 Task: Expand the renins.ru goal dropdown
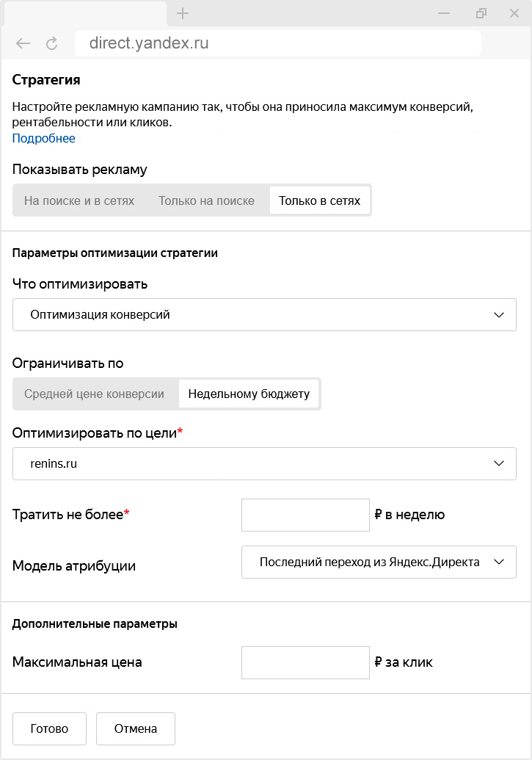pos(264,464)
